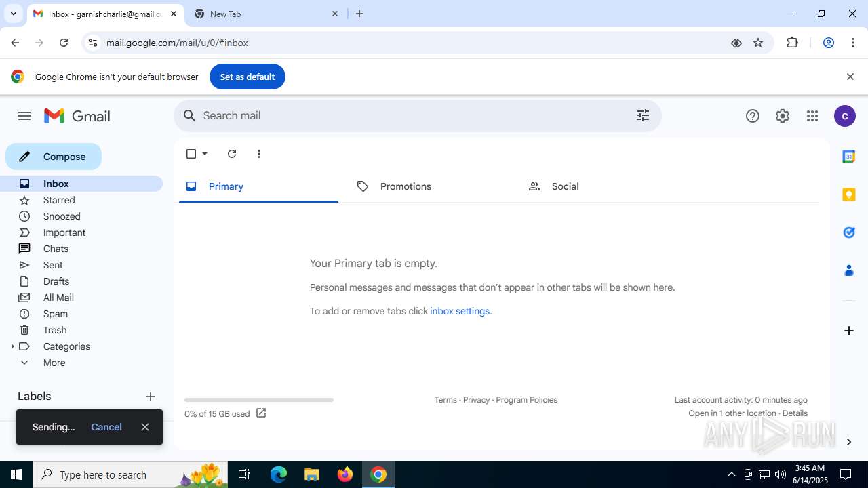View site information icon in address bar
Viewport: 868px width, 488px height.
93,43
